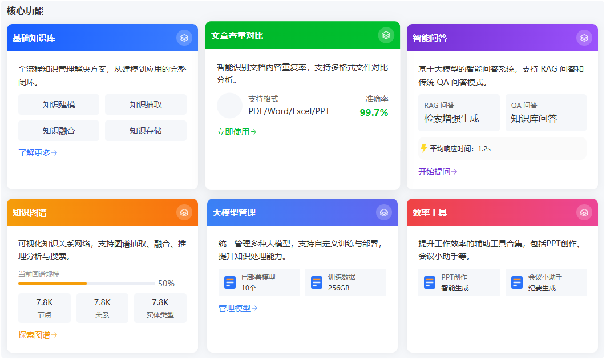Click the 7.8K 实体类型 stat tile
The height and width of the screenshot is (364, 606).
(160, 308)
